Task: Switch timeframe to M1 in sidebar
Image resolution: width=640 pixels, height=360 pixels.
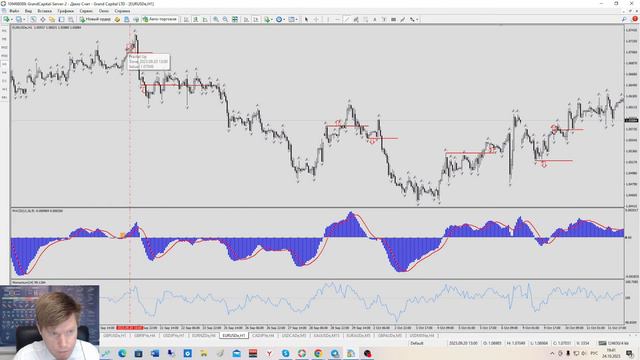Action: pyautogui.click(x=4, y=31)
